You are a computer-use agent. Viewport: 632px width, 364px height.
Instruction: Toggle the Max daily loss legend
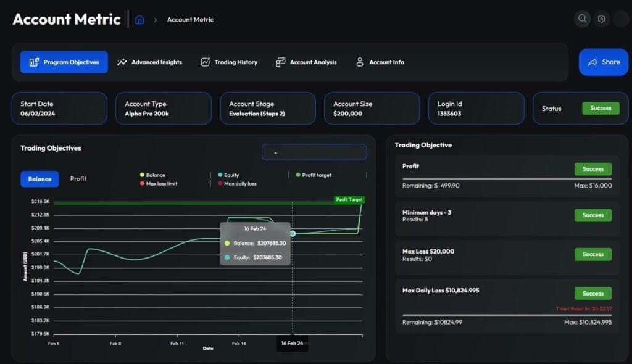(x=238, y=183)
